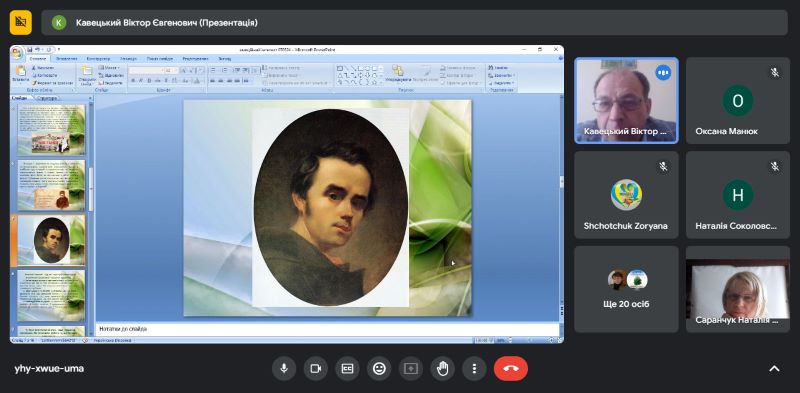800x393 pixels.
Task: Click the bullets list icon
Action: coord(213,70)
